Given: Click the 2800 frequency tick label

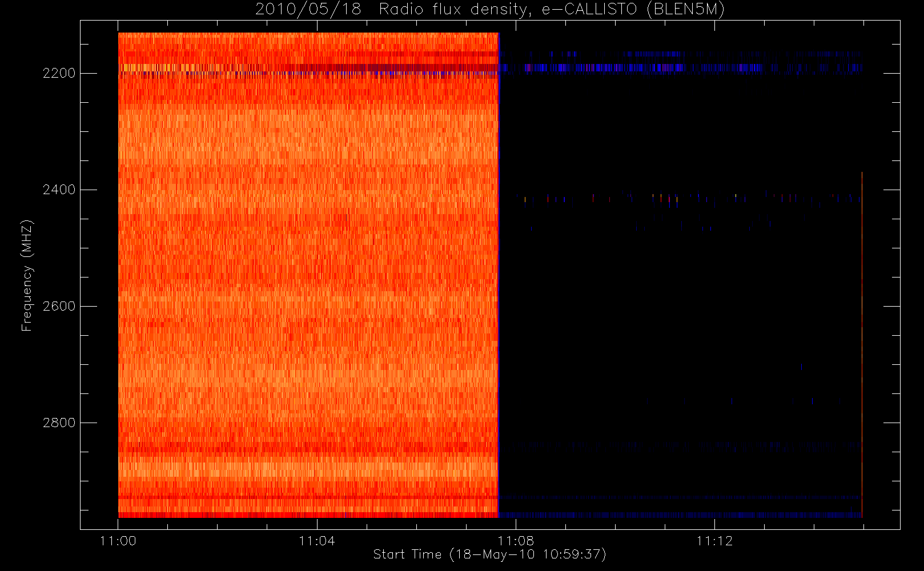Looking at the screenshot, I should (x=59, y=423).
